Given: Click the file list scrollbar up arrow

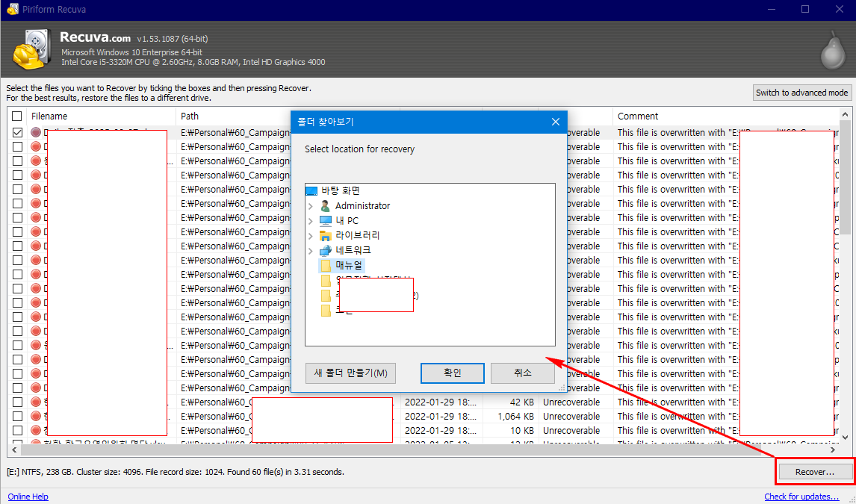Looking at the screenshot, I should [845, 114].
